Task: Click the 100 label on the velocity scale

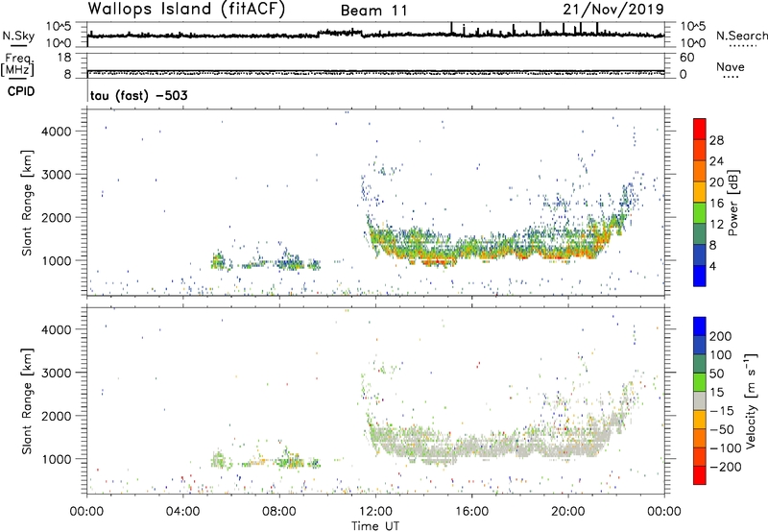Action: pyautogui.click(x=721, y=355)
